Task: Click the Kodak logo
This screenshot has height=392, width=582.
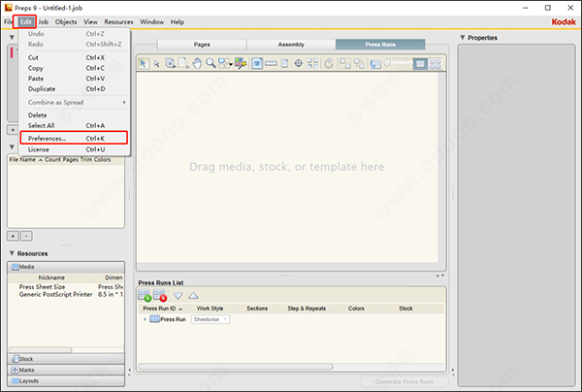Action: coord(564,22)
